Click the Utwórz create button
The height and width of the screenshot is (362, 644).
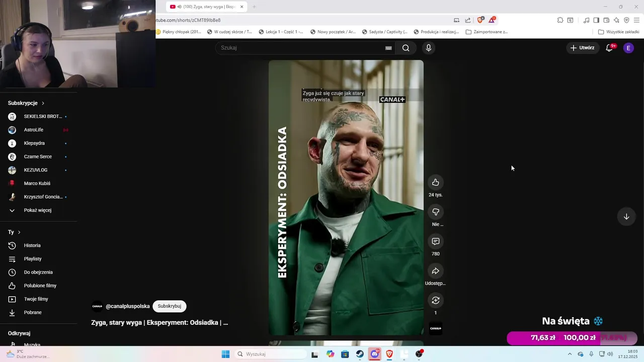pos(582,48)
